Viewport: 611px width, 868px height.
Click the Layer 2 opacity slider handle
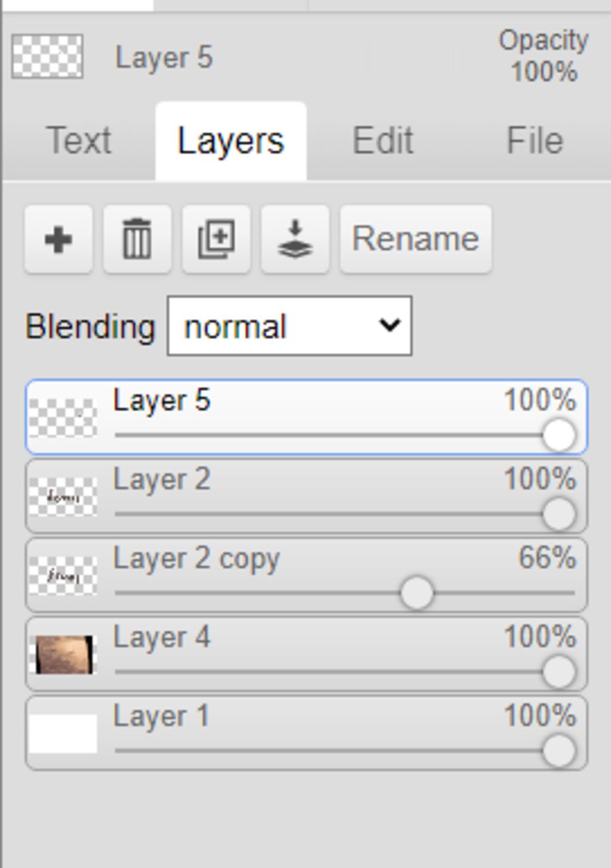click(559, 514)
